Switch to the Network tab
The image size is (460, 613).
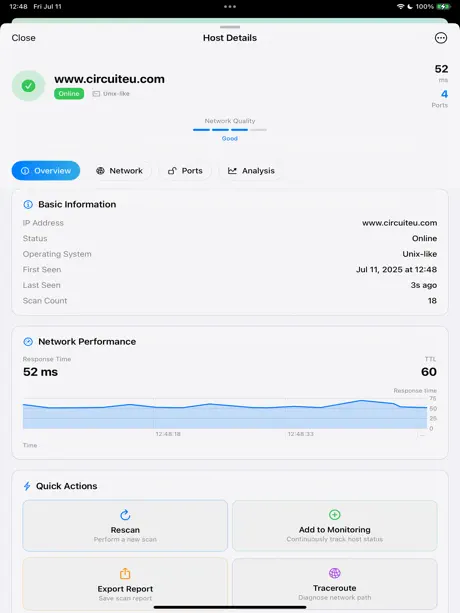120,171
